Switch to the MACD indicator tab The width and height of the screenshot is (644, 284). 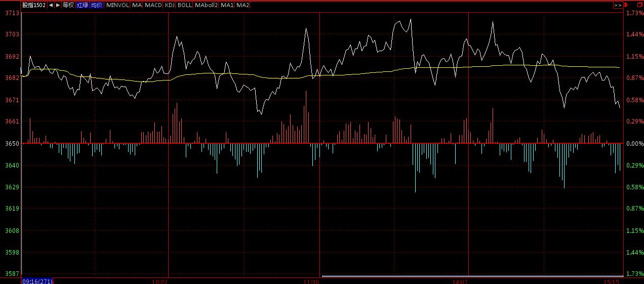click(x=153, y=5)
